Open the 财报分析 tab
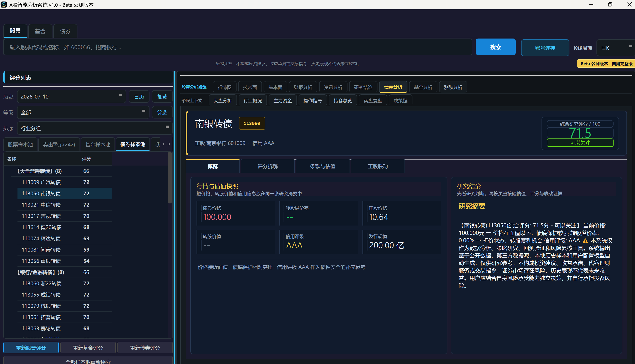This screenshot has width=635, height=364. click(303, 87)
